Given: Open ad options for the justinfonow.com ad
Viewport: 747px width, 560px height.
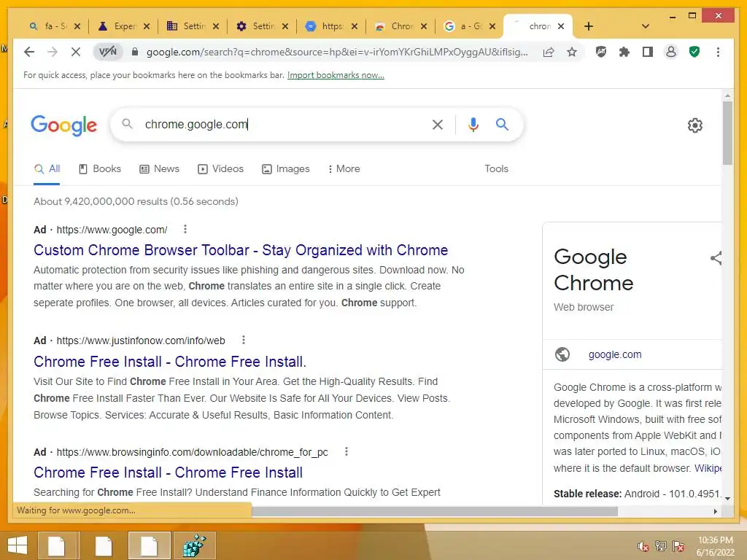Looking at the screenshot, I should coord(244,340).
